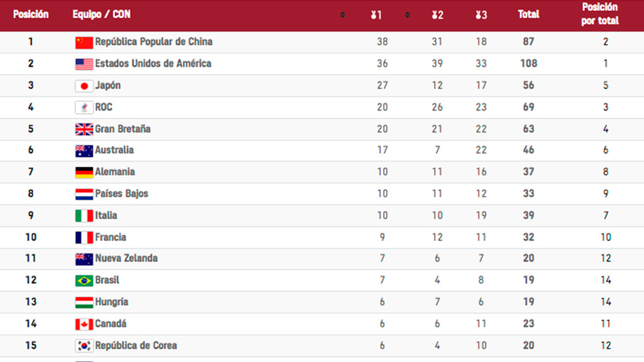Click the Japan flag icon

pos(84,86)
